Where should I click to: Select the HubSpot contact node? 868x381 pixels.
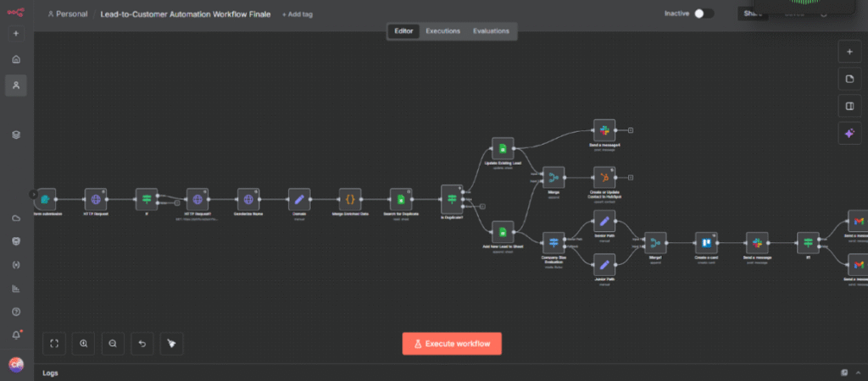(x=604, y=178)
